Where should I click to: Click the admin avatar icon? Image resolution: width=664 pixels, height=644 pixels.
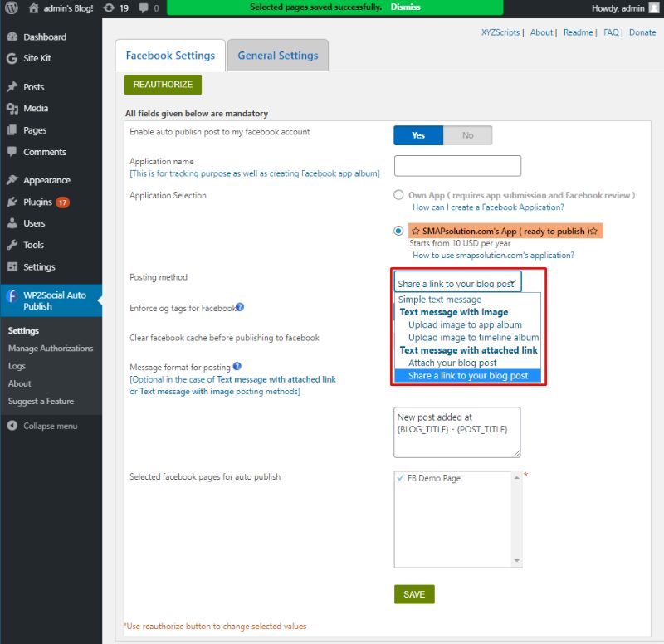[x=654, y=8]
